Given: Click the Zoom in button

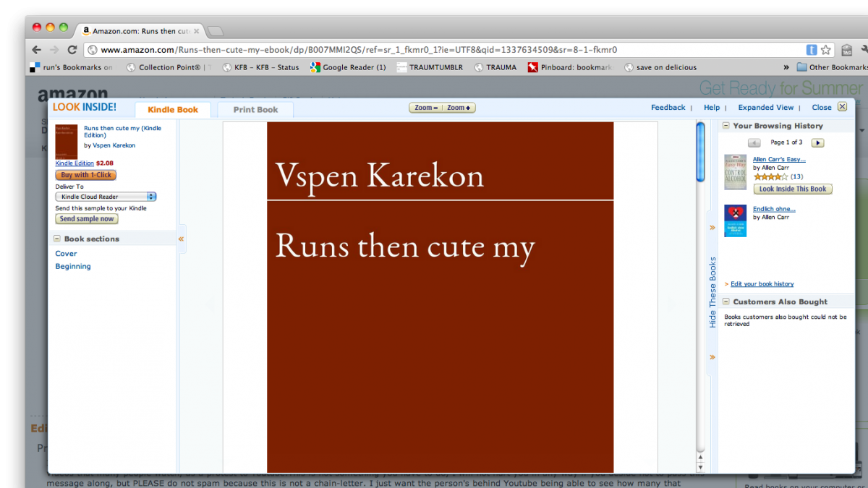Looking at the screenshot, I should click(x=459, y=108).
